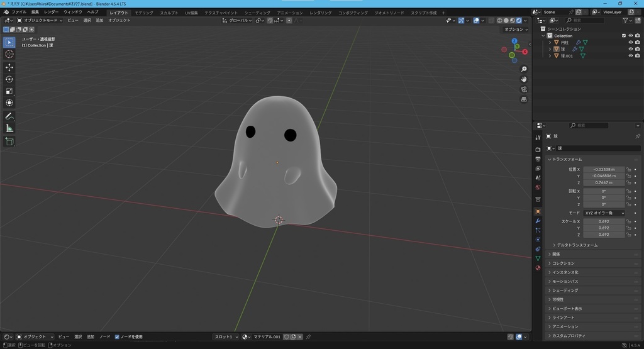
Task: Select the Rotate tool
Action: [x=9, y=79]
